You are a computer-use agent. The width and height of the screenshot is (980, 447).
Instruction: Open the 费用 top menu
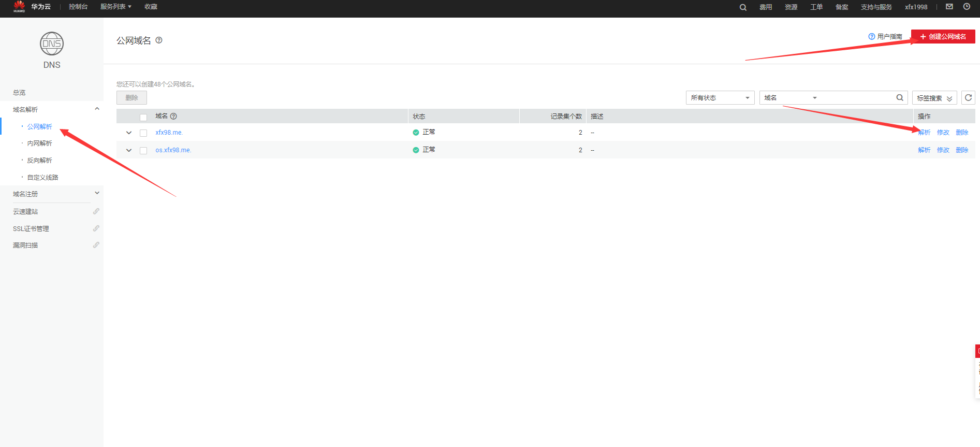tap(766, 7)
